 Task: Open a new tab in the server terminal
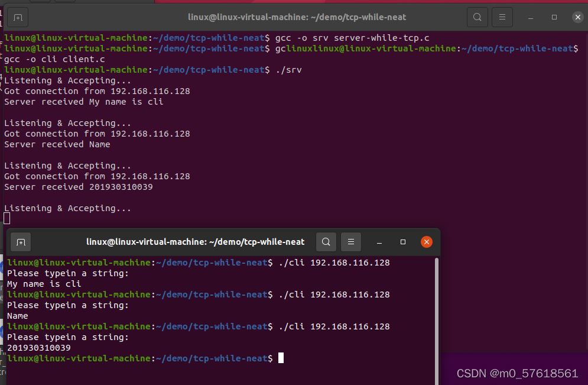coord(18,17)
